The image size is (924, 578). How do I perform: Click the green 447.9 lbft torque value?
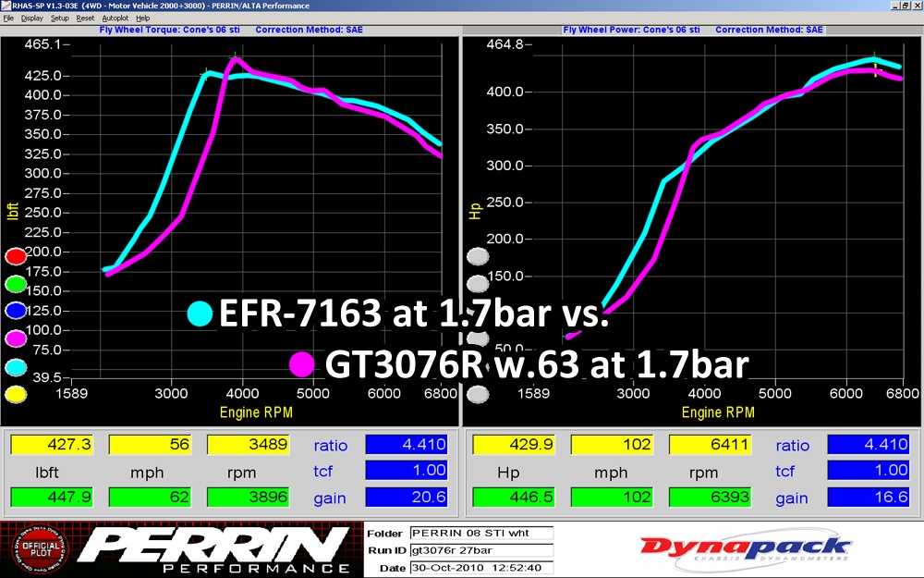point(52,497)
